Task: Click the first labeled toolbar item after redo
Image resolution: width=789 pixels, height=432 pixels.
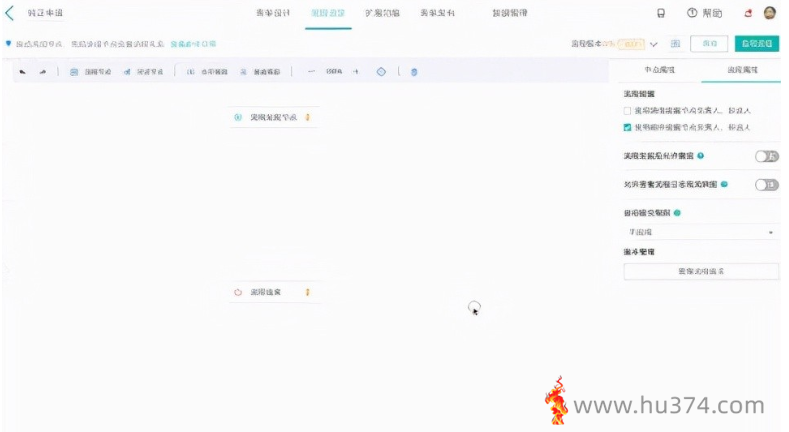Action: (x=91, y=72)
